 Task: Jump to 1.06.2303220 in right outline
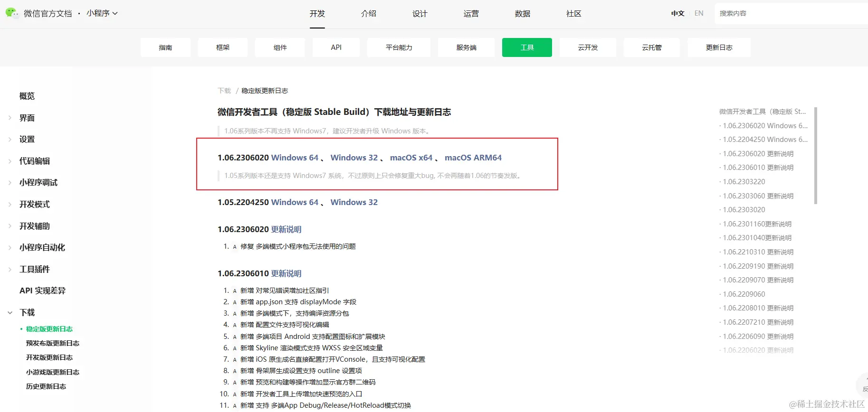744,182
